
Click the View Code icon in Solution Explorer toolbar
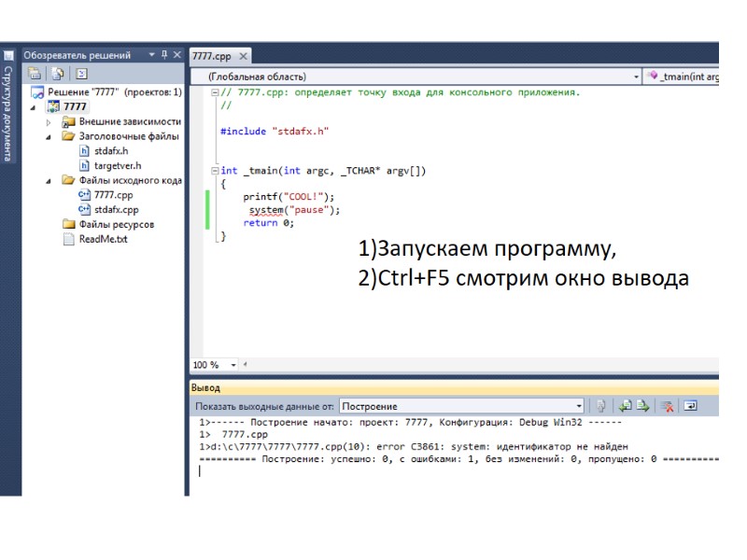click(x=82, y=74)
